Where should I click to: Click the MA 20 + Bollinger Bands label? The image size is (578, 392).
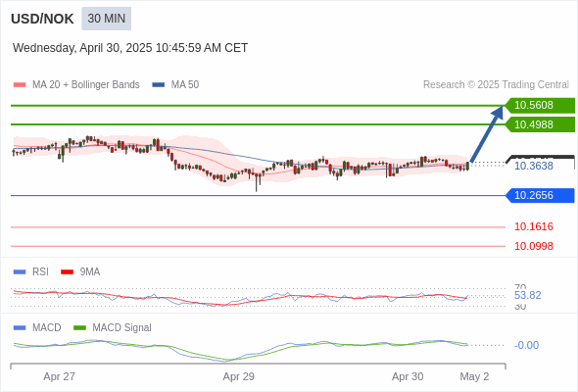coord(86,85)
